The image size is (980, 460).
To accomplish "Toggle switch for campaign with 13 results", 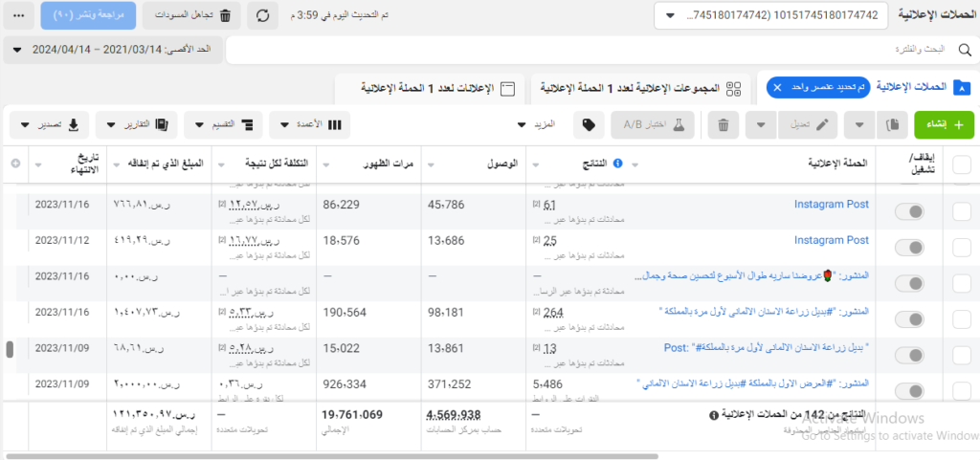I will (x=909, y=356).
